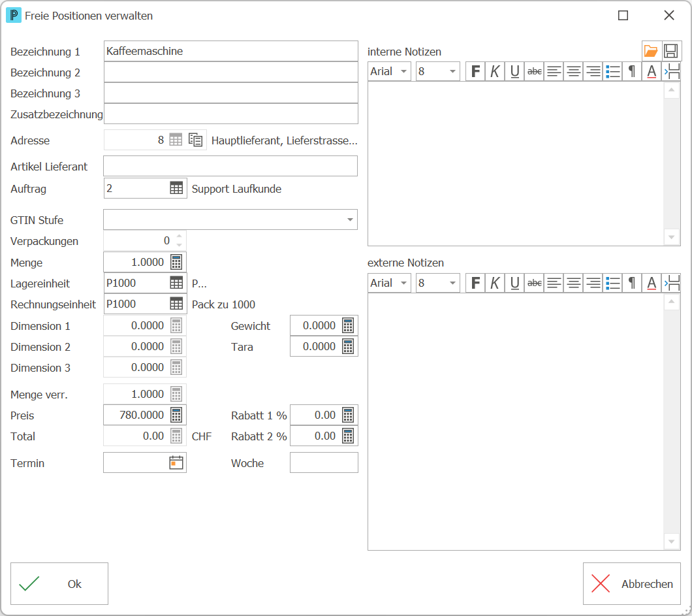Increase Verpackungen with the up arrow
This screenshot has height=616, width=692.
pyautogui.click(x=179, y=236)
